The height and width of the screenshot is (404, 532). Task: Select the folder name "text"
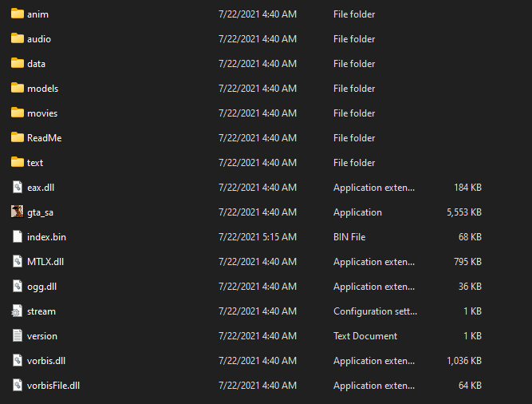(35, 163)
